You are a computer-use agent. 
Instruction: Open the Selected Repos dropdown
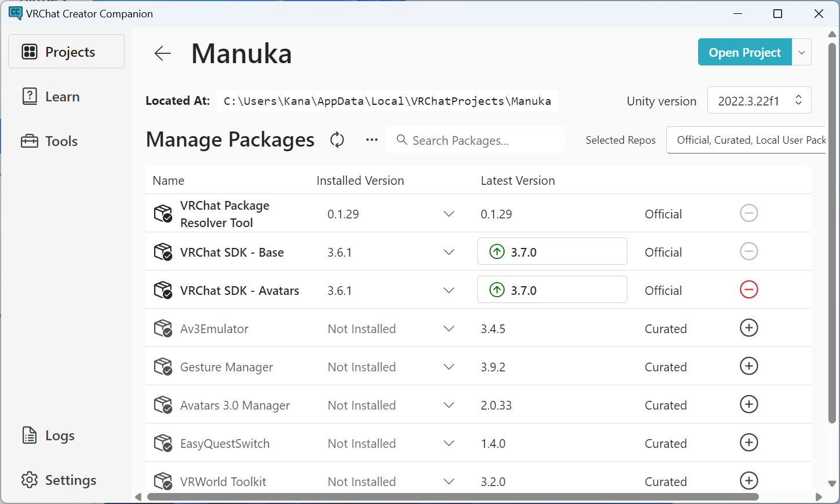pyautogui.click(x=747, y=140)
